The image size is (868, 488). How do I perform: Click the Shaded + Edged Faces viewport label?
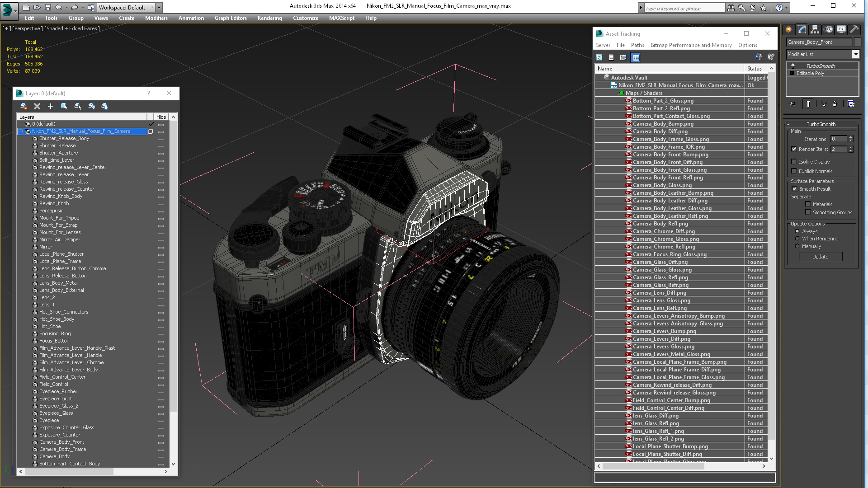coord(72,28)
